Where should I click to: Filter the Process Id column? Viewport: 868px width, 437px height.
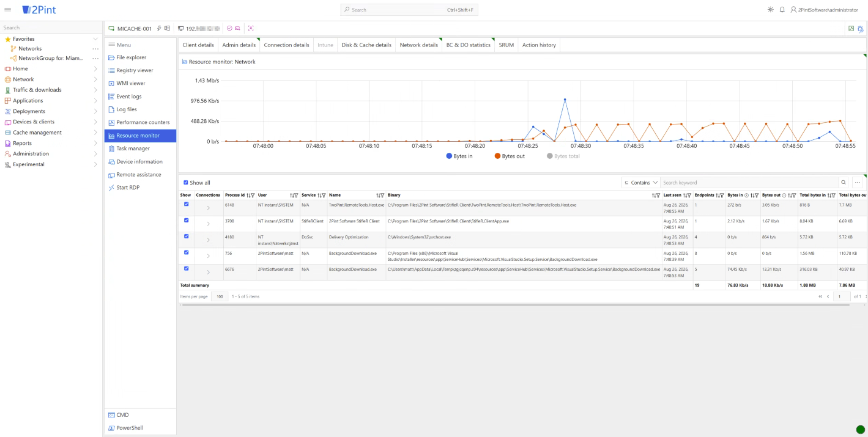251,195
